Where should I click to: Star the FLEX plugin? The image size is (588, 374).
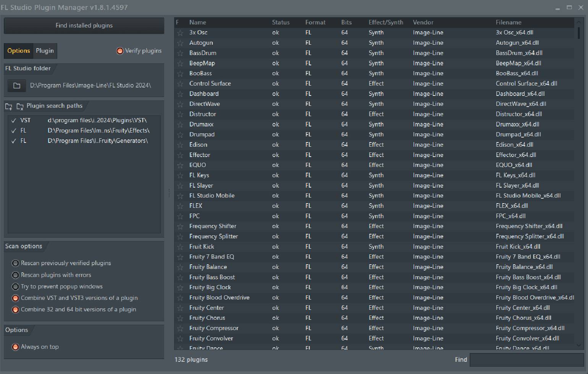pos(180,206)
